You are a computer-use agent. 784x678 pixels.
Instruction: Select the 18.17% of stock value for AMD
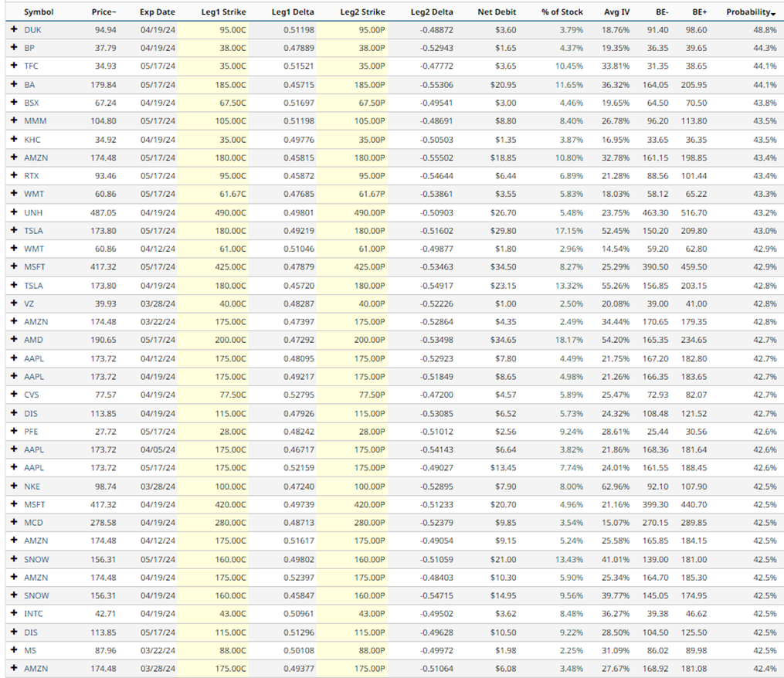click(x=569, y=340)
